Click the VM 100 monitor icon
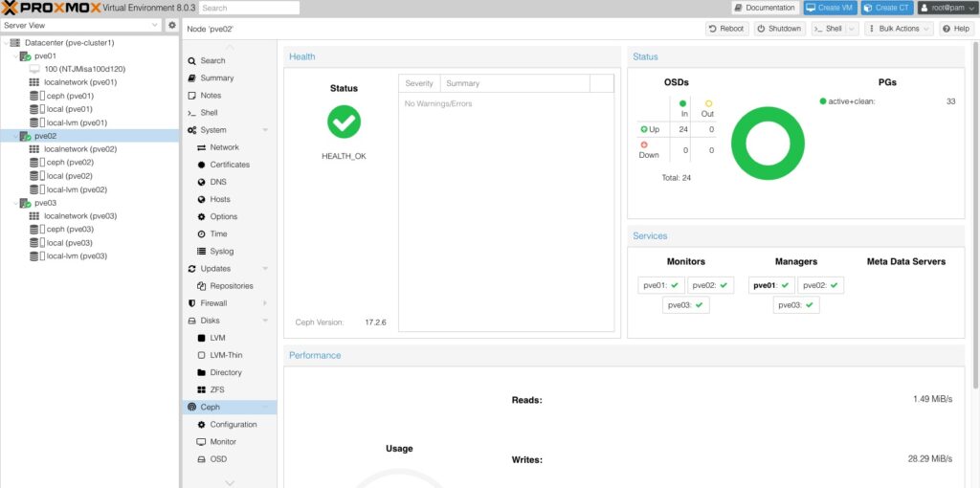Image resolution: width=980 pixels, height=488 pixels. (x=34, y=69)
